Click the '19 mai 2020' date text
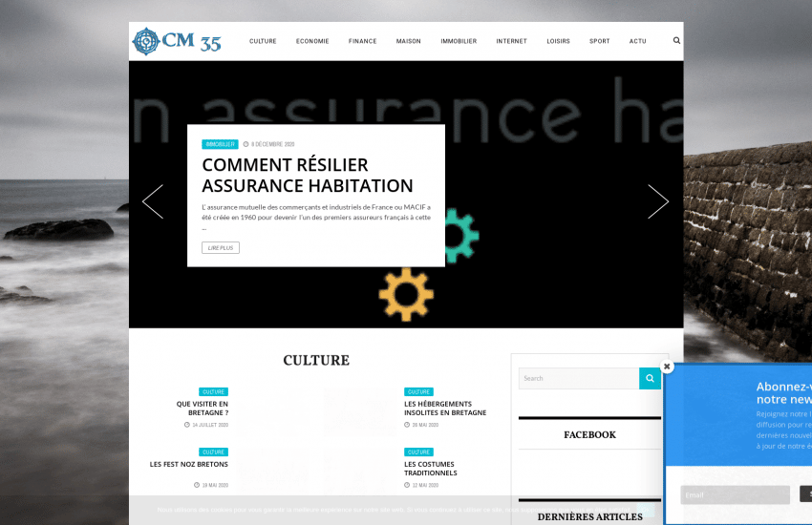 click(x=215, y=485)
